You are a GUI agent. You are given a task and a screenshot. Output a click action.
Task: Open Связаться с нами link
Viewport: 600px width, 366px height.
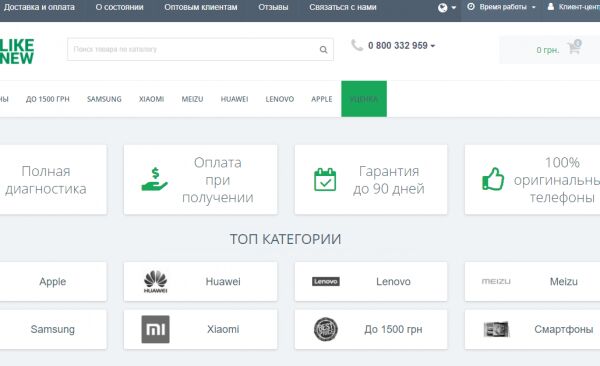(342, 7)
